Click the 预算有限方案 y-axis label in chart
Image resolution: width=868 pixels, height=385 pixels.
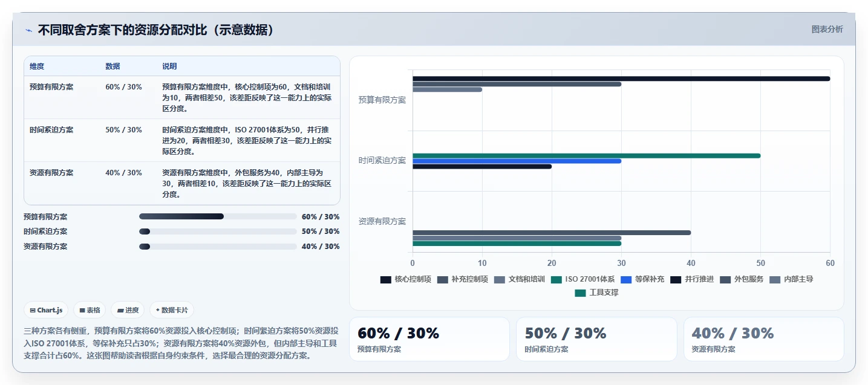[382, 100]
